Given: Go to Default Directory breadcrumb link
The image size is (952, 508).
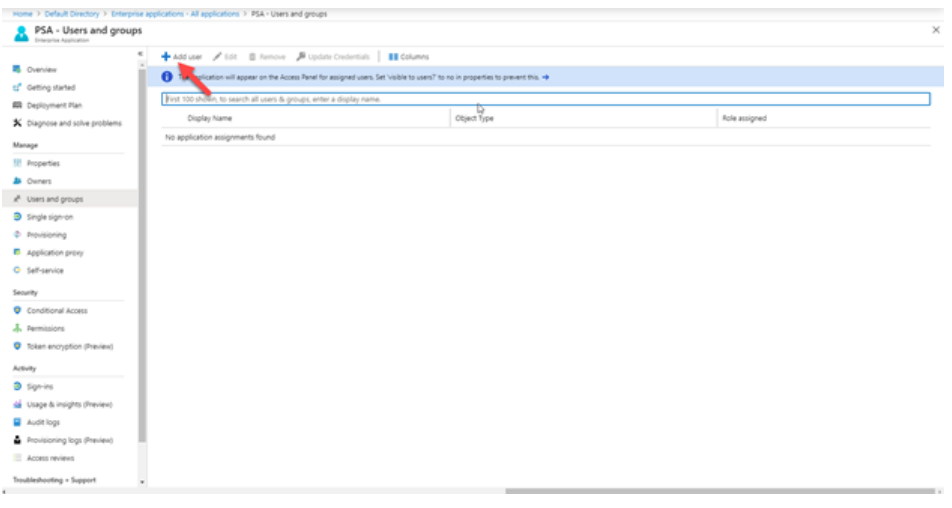Looking at the screenshot, I should click(x=72, y=13).
